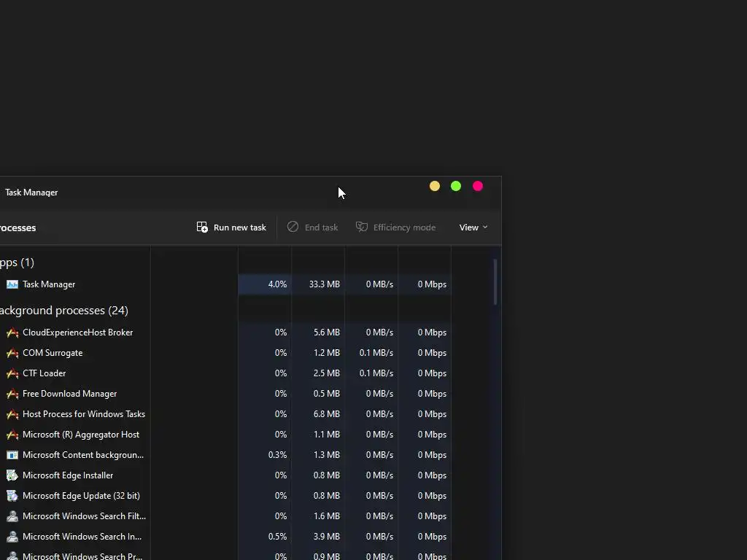Image resolution: width=747 pixels, height=560 pixels.
Task: Click the CloudExperienceHost Broker process icon
Action: (x=12, y=332)
